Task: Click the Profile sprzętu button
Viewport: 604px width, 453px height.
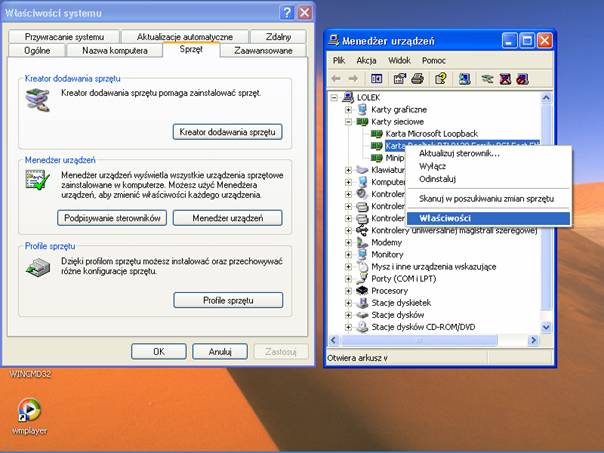Action: 228,300
